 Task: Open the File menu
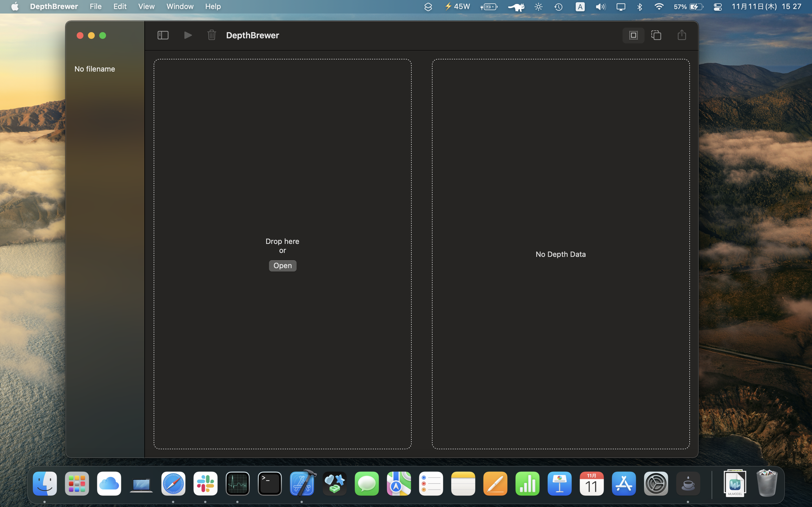coord(95,6)
